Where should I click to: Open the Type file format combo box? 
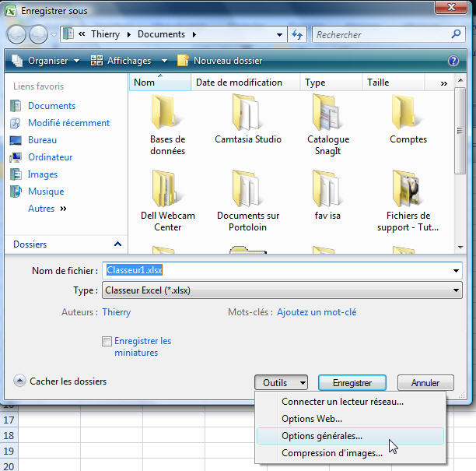[x=282, y=290]
